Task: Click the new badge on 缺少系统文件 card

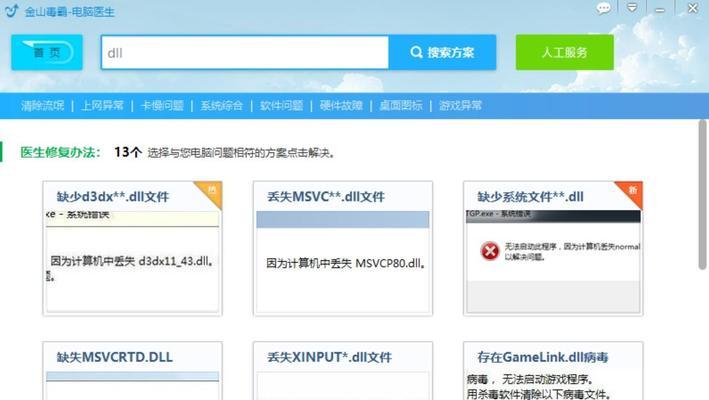Action: pyautogui.click(x=632, y=190)
